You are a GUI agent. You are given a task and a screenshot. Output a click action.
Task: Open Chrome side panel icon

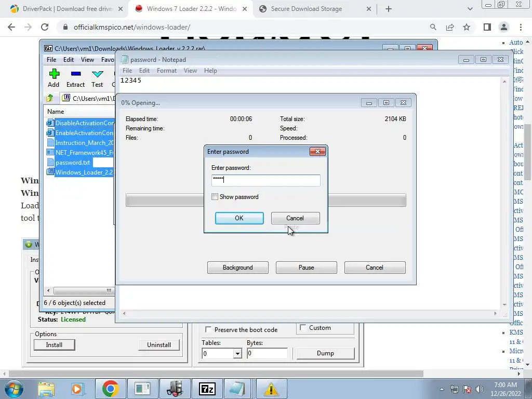point(487,27)
